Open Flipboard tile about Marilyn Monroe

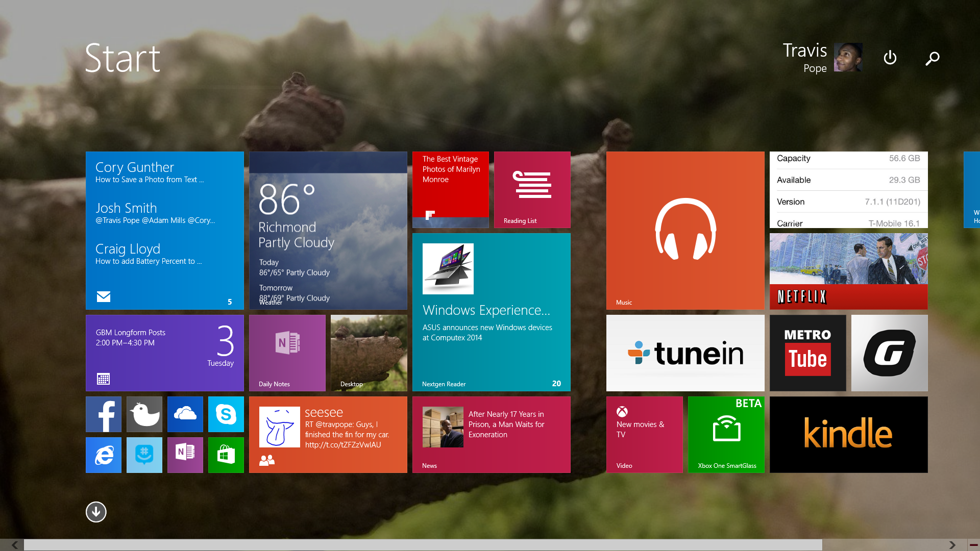(451, 190)
